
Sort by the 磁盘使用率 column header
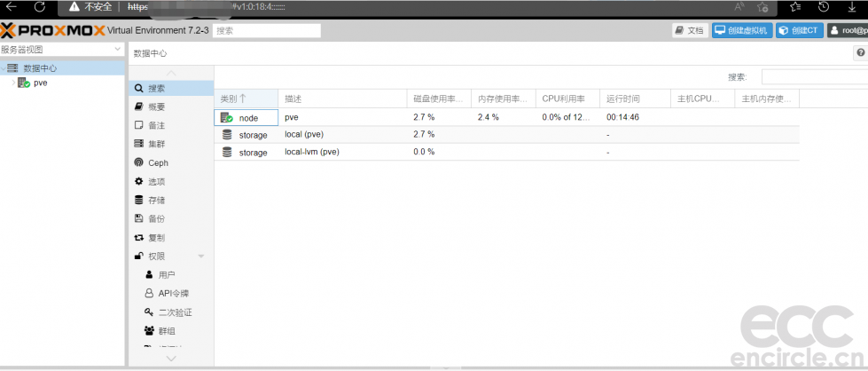coord(439,99)
